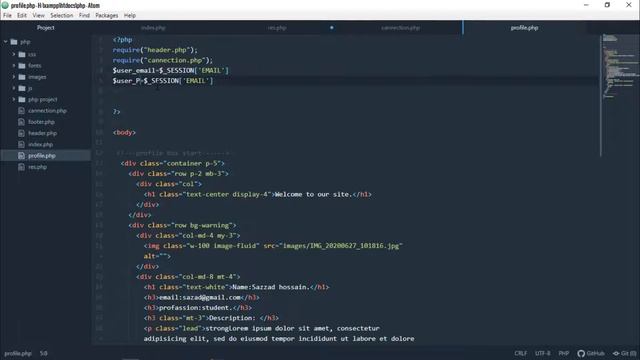640x360 pixels.
Task: Click the images folder icon
Action: pos(22,77)
